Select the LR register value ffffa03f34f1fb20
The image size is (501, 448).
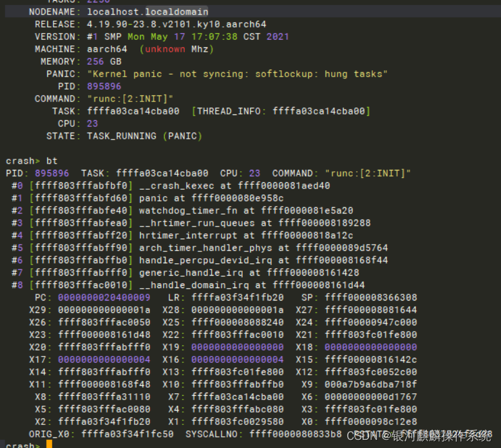[x=237, y=297]
